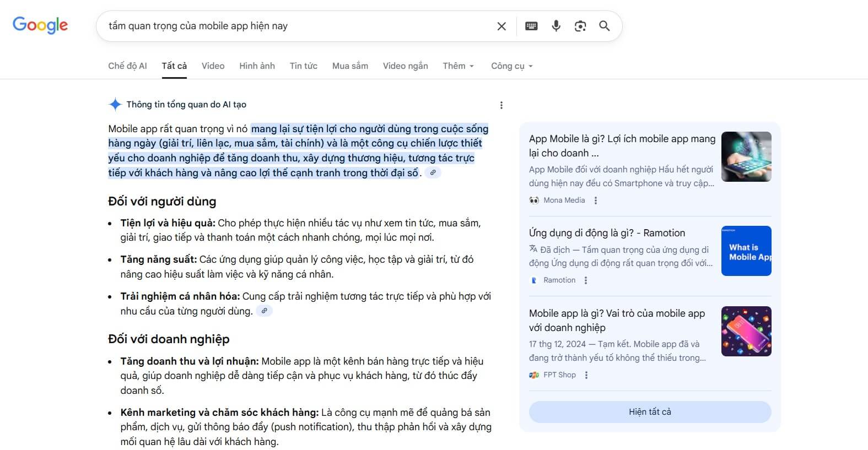Click link chip after personalized experience bullet
The width and height of the screenshot is (868, 450).
tap(265, 311)
